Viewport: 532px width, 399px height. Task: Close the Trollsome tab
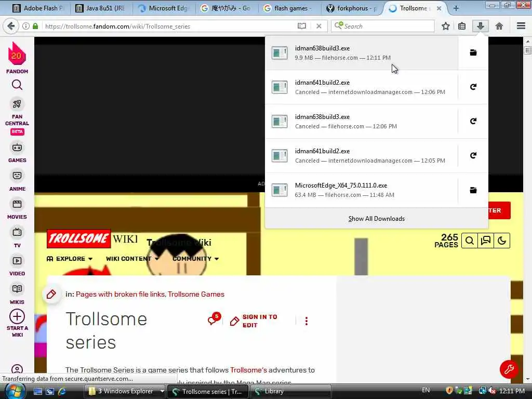[438, 8]
